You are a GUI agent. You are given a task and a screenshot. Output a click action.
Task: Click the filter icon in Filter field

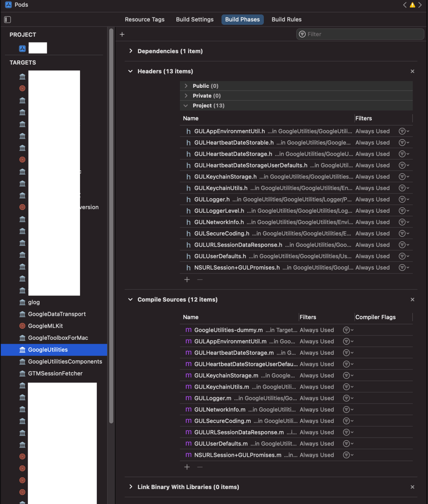(x=302, y=34)
